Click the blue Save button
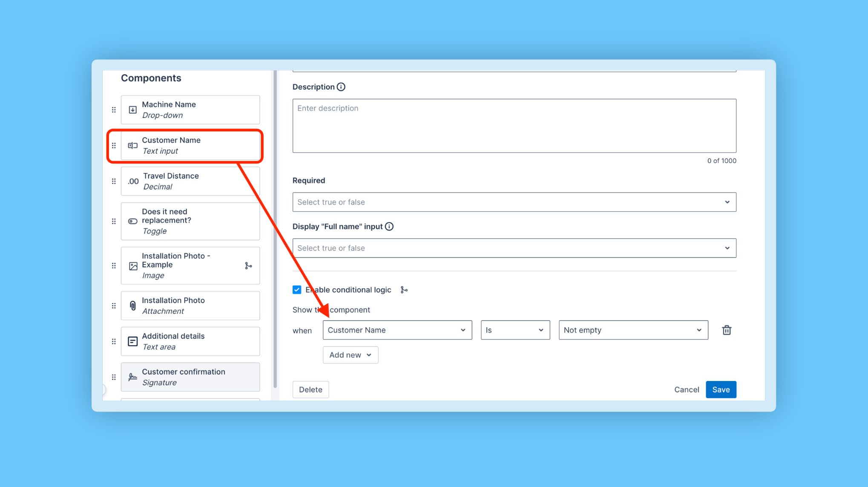Viewport: 868px width, 487px height. point(721,390)
